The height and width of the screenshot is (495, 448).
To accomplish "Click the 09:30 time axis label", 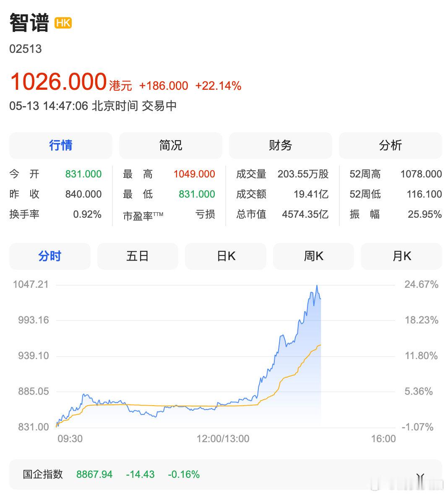I will coord(70,439).
